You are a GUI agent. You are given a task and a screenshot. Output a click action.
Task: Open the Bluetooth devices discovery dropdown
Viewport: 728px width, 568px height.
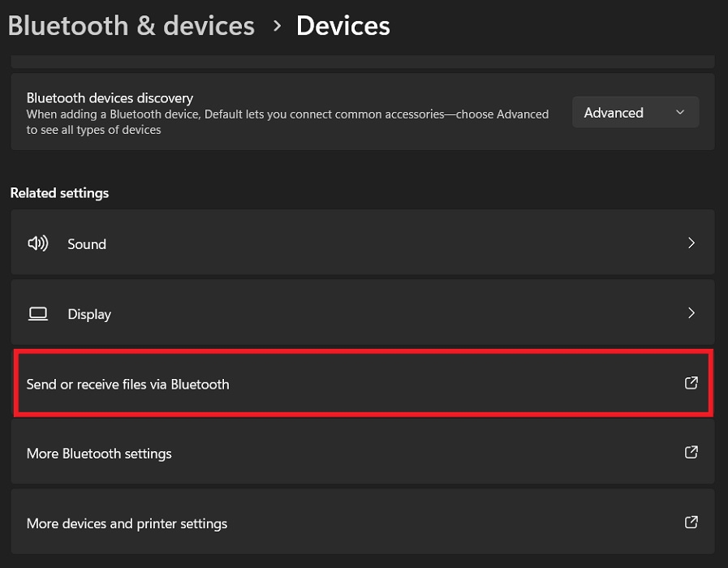pos(635,112)
